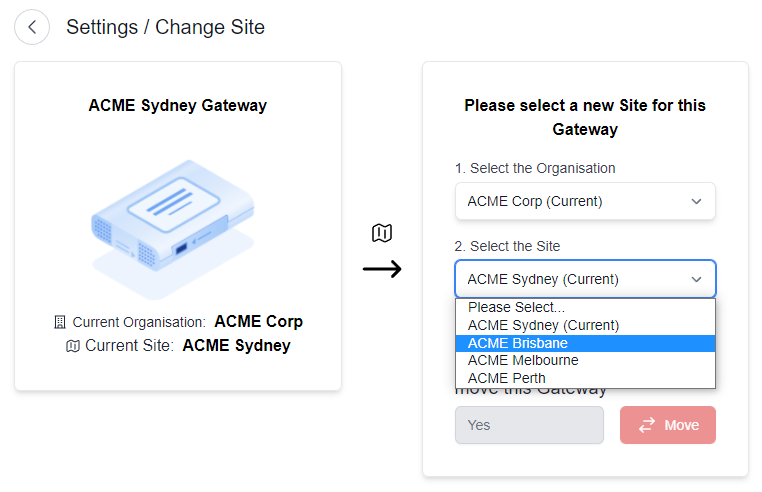
Task: Open the Organisation dropdown showing ACME Corp
Action: click(x=585, y=201)
